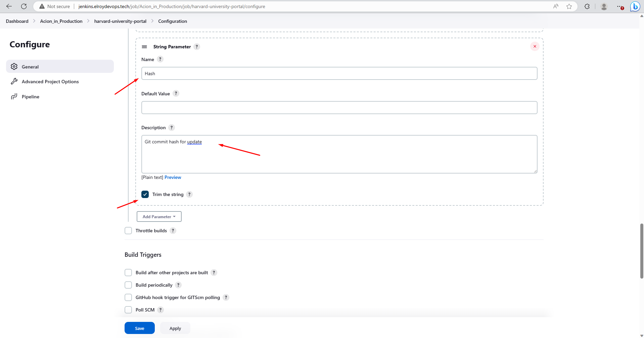This screenshot has width=644, height=338.
Task: Click the browser address bar URL
Action: (x=172, y=6)
